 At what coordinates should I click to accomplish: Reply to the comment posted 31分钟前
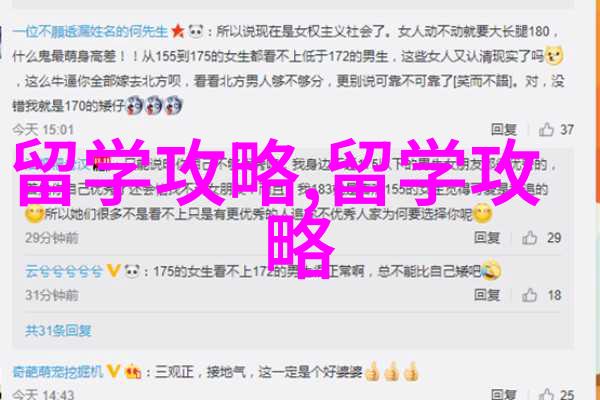click(487, 295)
